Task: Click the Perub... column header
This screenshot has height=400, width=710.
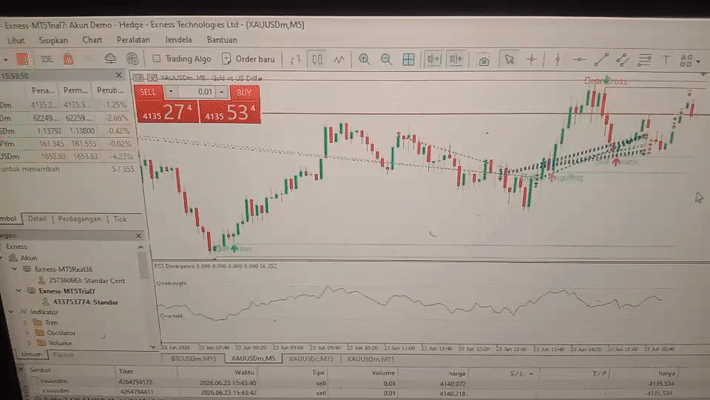Action: [110, 90]
